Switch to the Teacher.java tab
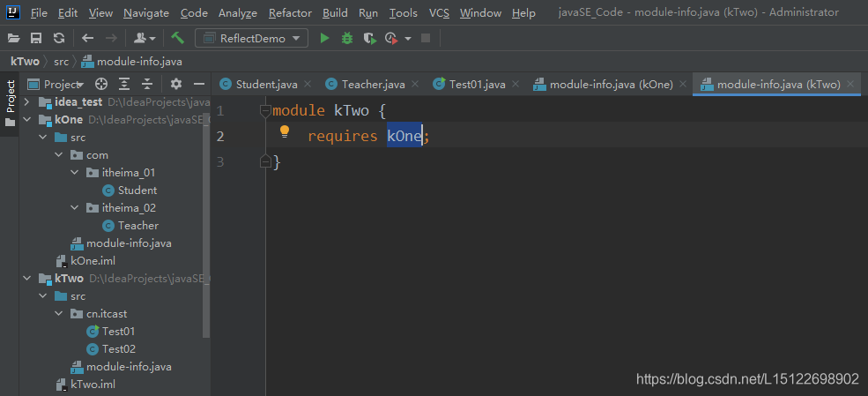The width and height of the screenshot is (868, 396). coord(373,84)
